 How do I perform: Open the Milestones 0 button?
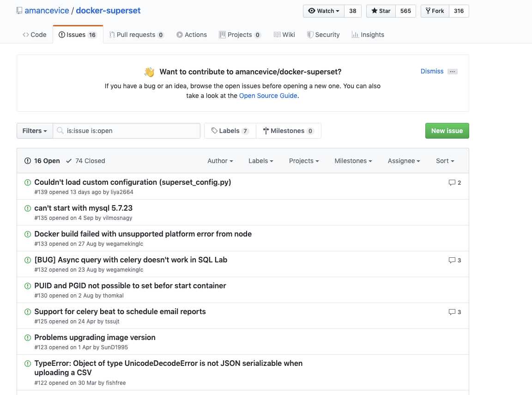click(289, 131)
